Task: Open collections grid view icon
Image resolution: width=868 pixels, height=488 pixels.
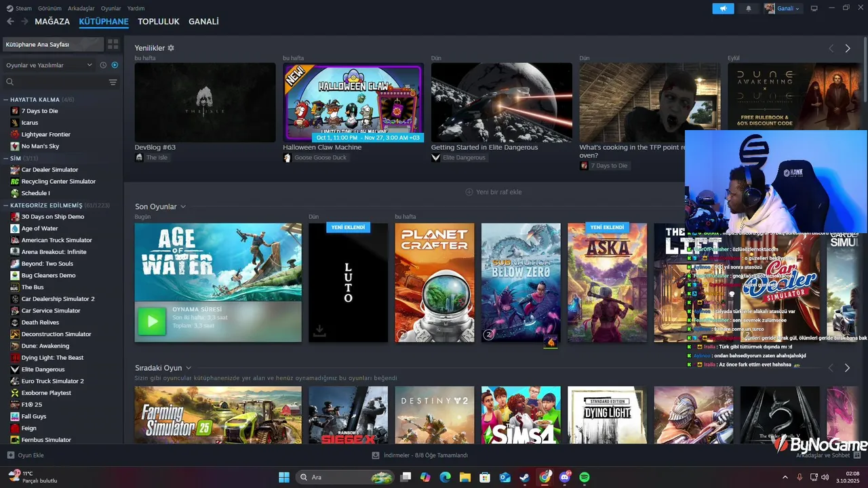Action: [113, 44]
